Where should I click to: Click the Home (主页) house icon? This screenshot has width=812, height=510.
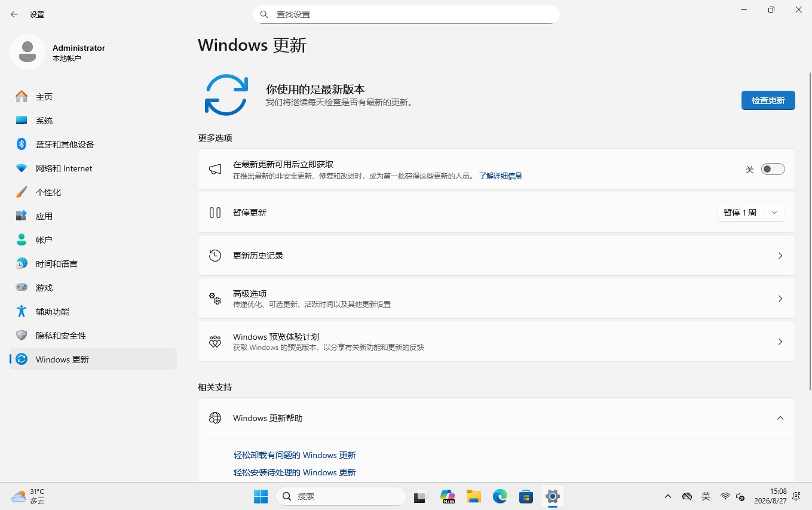pos(22,96)
